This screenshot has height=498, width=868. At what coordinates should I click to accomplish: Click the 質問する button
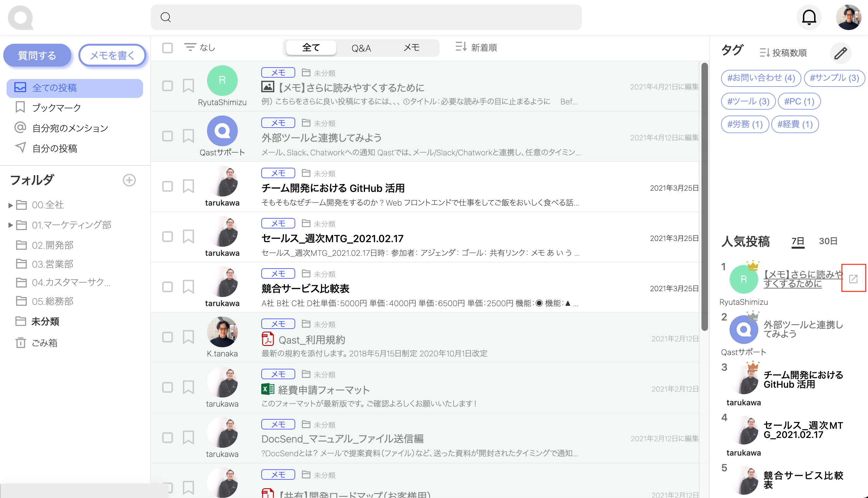pos(37,55)
